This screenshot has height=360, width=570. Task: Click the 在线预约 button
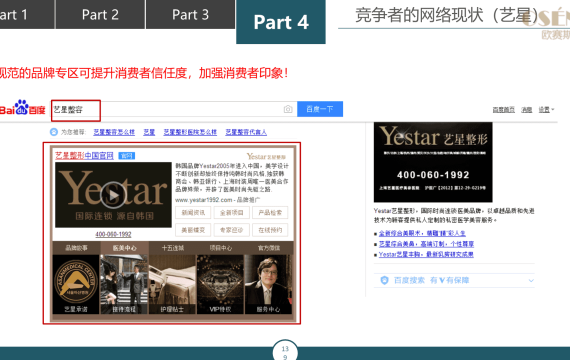[x=270, y=230]
